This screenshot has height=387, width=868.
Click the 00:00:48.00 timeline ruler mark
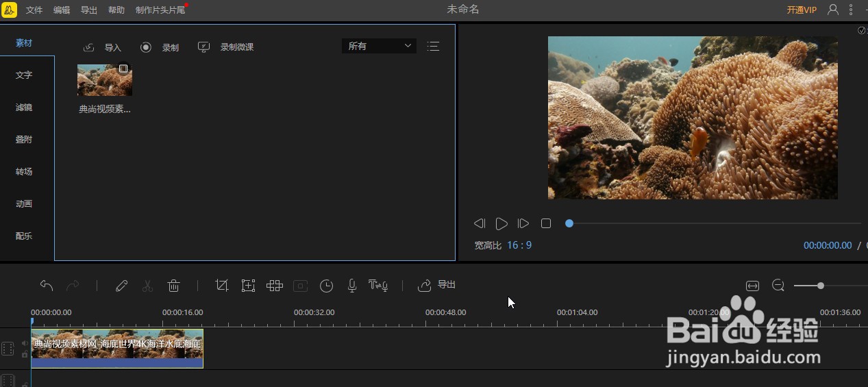tap(445, 312)
